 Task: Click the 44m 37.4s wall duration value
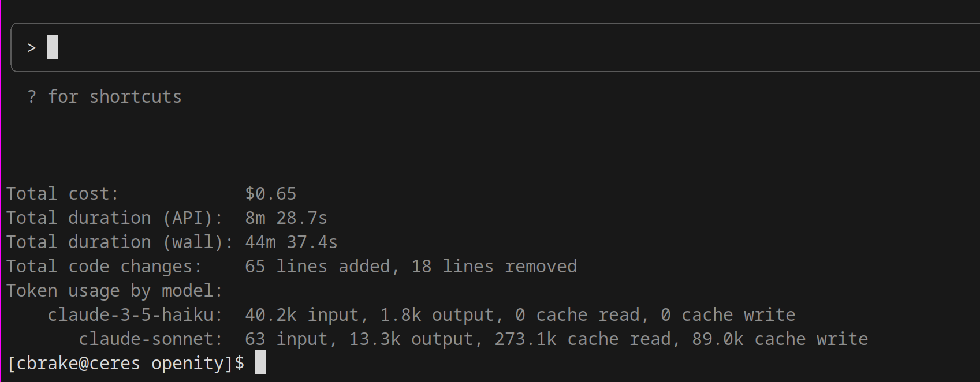pyautogui.click(x=291, y=242)
